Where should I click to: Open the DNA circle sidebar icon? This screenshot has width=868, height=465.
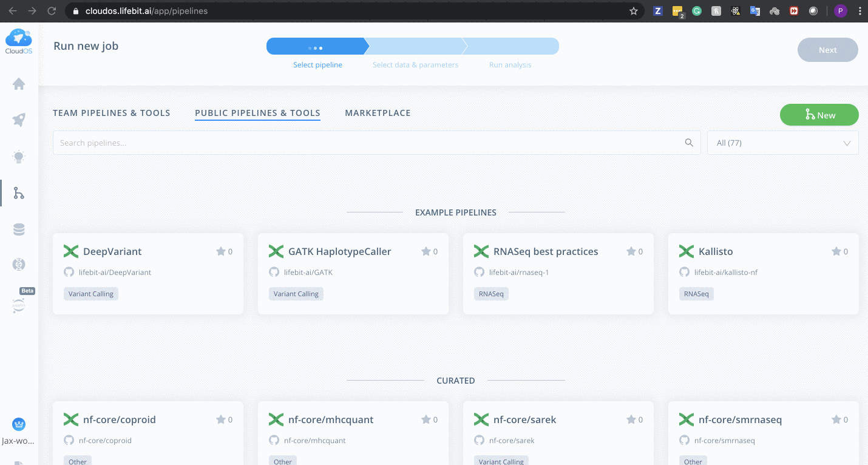(x=19, y=264)
